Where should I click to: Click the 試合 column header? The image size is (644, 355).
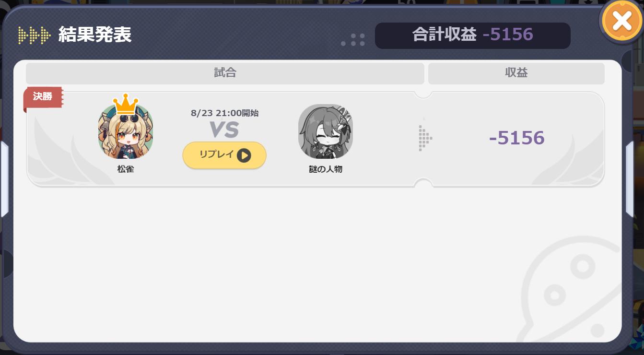pos(225,73)
